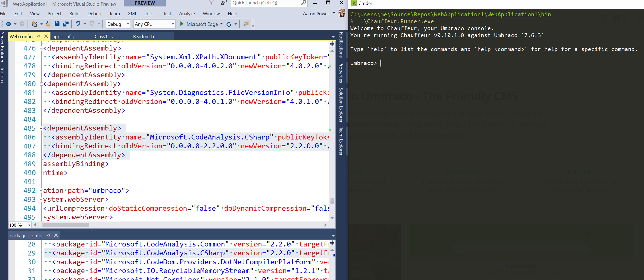
Task: Switch to the Class1.cs tab
Action: pyautogui.click(x=103, y=36)
